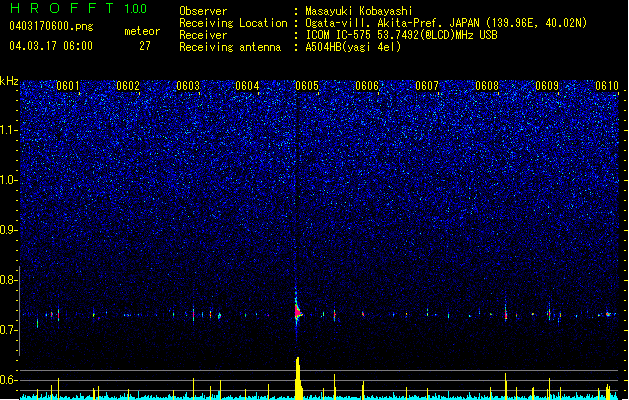This screenshot has width=629, height=400.
Task: Click the HROFFT 1.0.0 title text
Action: 79,8
